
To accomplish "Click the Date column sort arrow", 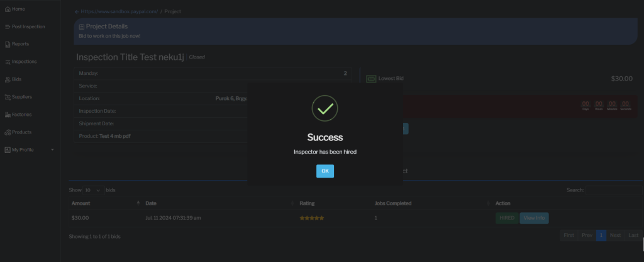I will pos(292,203).
